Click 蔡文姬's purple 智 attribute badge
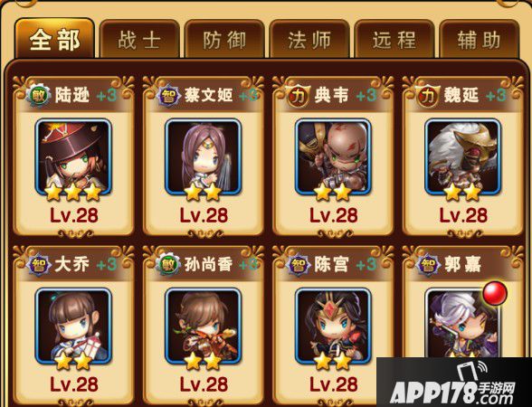 point(168,96)
